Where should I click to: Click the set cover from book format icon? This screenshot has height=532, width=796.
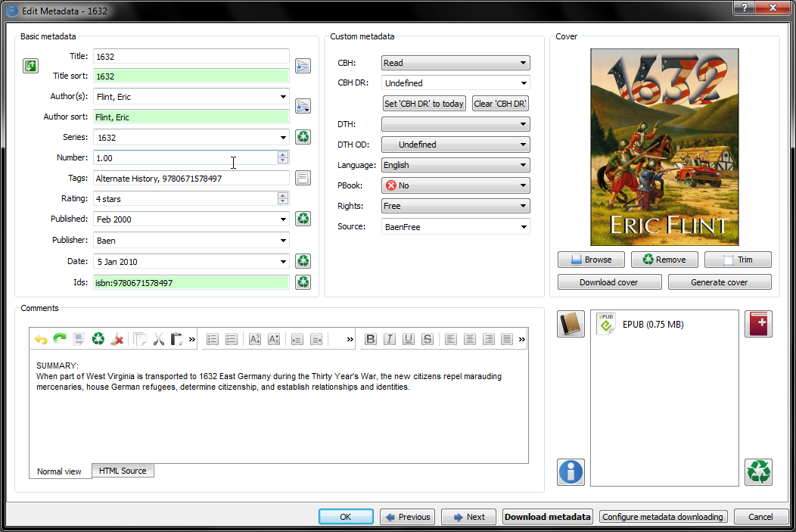coord(571,324)
